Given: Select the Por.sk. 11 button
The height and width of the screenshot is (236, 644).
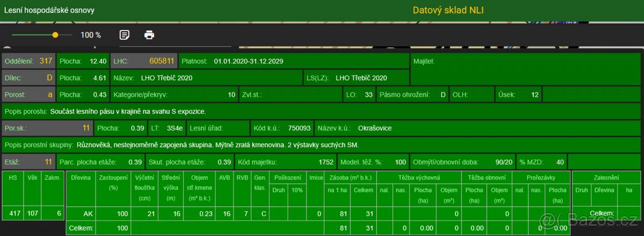Looking at the screenshot, I should tap(47, 128).
